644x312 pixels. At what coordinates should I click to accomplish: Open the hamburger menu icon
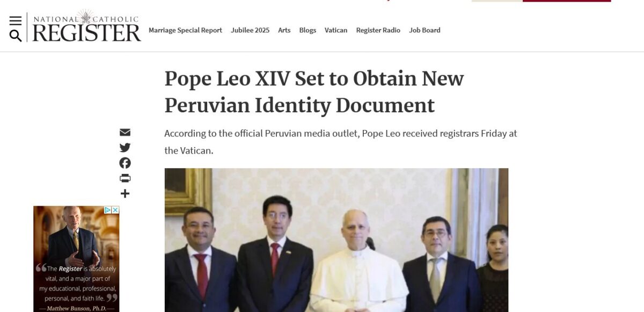click(16, 20)
